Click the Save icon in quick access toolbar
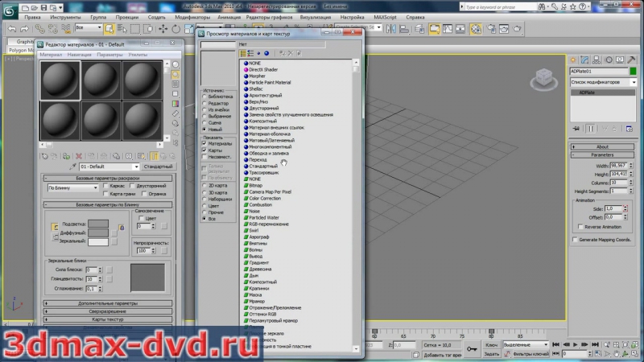 click(x=44, y=8)
